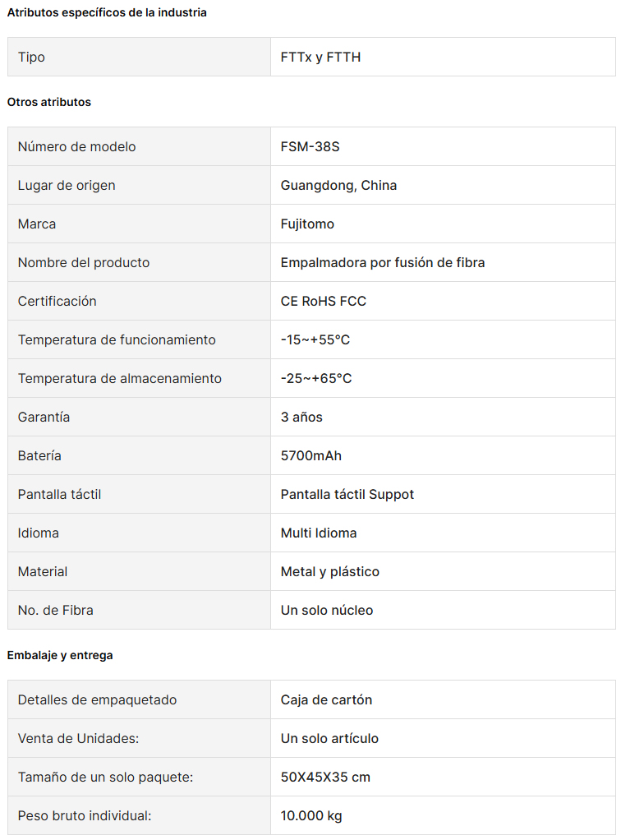This screenshot has height=840, width=621.
Task: Select the 'CE RoHS FCC' certification value
Action: [324, 301]
